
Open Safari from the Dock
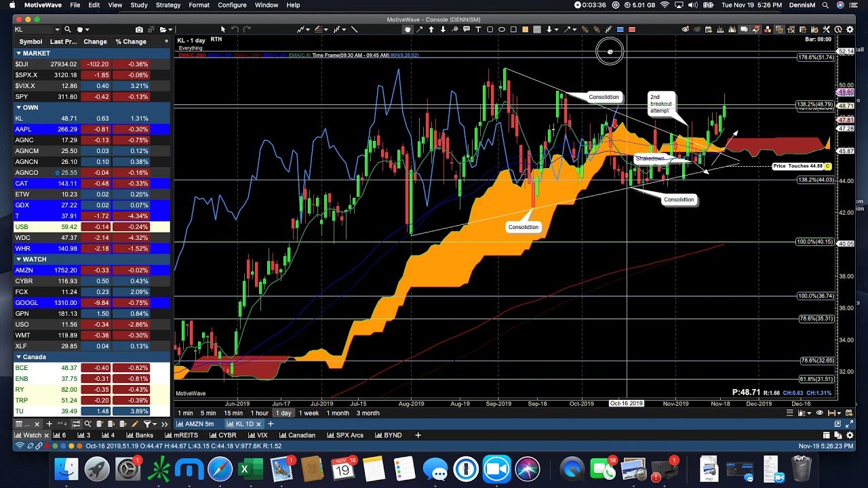point(220,469)
